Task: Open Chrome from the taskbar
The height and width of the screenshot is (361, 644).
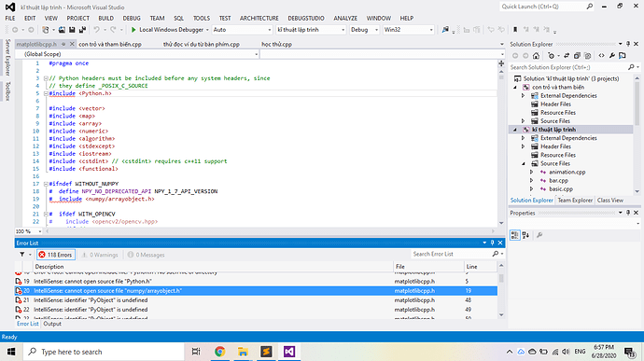Action: [x=219, y=352]
